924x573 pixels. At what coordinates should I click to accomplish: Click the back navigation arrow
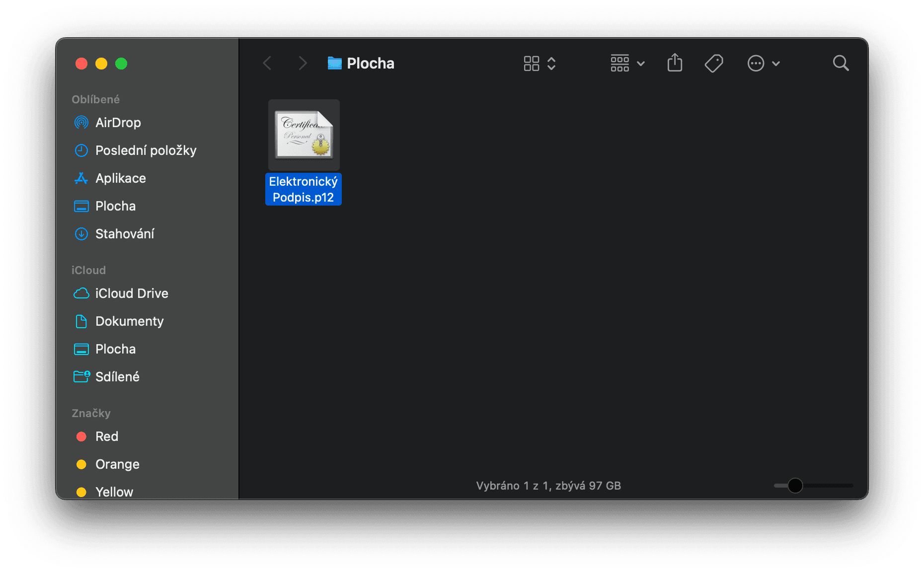[267, 63]
